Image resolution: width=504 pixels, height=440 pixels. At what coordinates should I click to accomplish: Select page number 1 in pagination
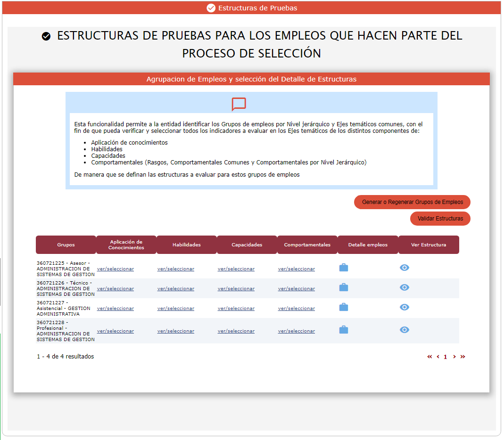(x=446, y=357)
